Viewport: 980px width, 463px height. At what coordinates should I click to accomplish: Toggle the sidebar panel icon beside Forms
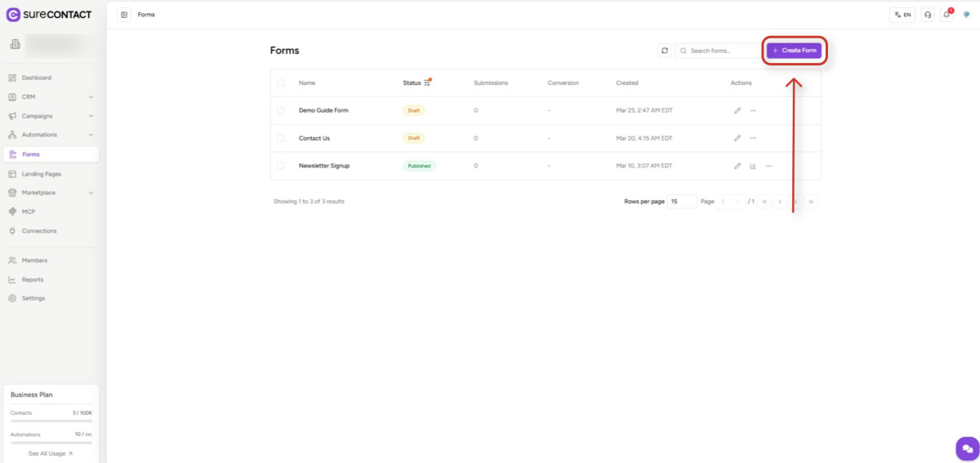(124, 15)
